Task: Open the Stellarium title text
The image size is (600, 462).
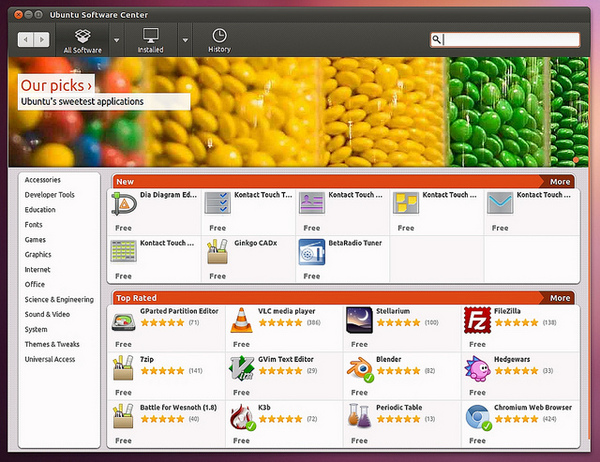Action: (393, 311)
